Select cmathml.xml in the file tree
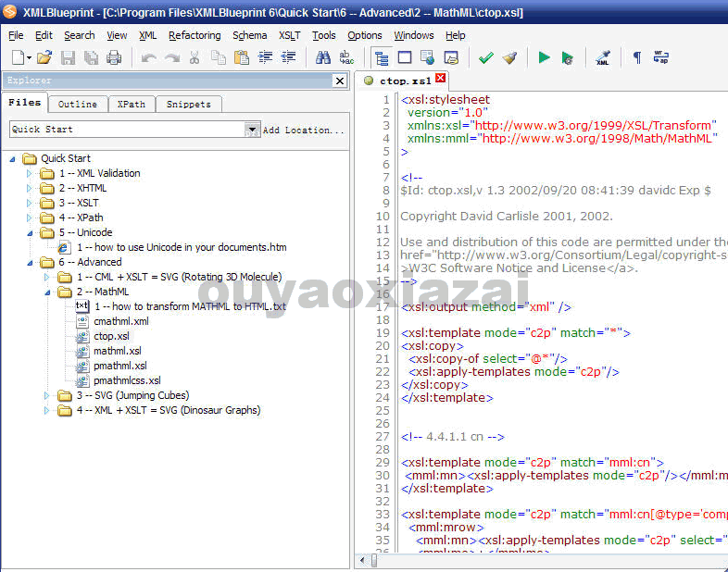 [121, 321]
